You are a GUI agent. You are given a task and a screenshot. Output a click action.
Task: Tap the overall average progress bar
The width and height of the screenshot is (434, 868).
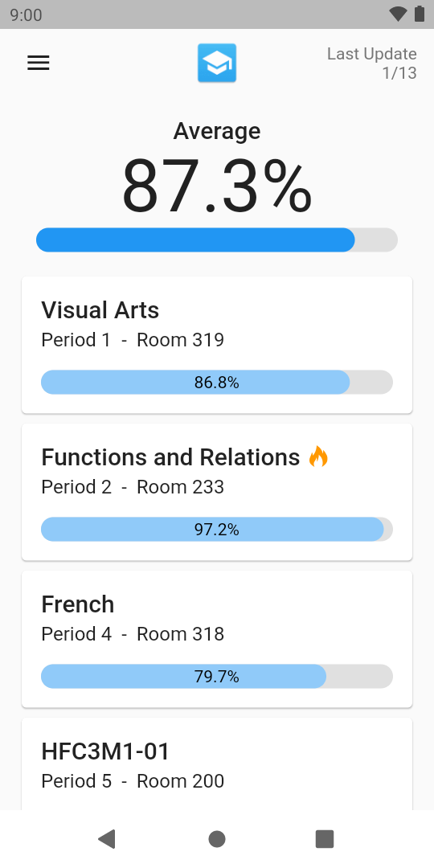tap(217, 240)
